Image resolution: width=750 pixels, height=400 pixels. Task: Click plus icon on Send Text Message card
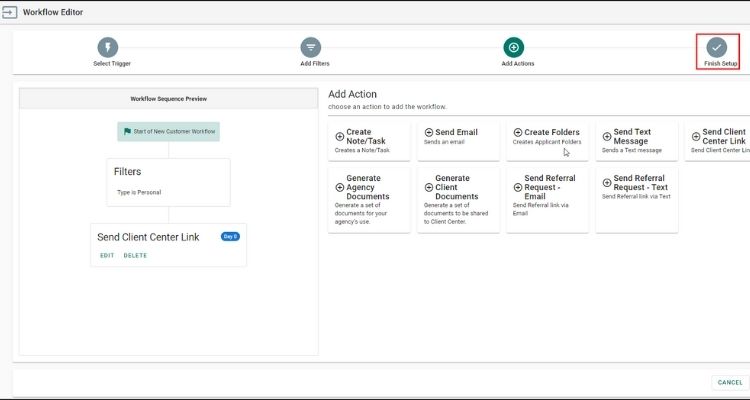tap(607, 137)
